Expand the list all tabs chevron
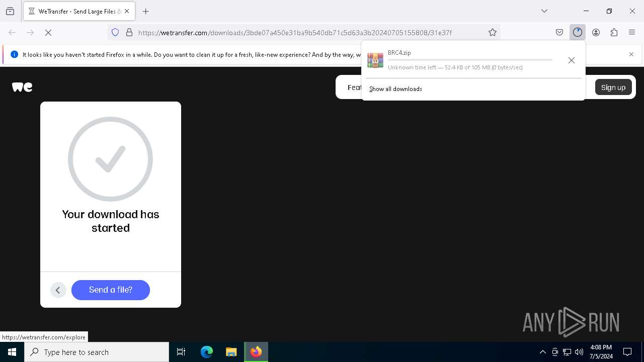The height and width of the screenshot is (362, 644). 544,11
